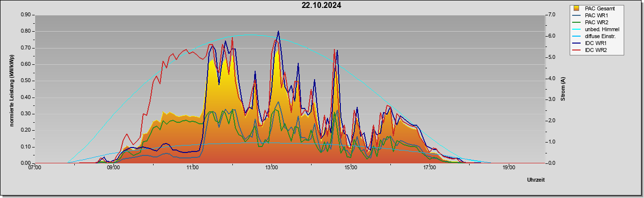
Task: Click the Strom (A) axis title
Action: 563,89
